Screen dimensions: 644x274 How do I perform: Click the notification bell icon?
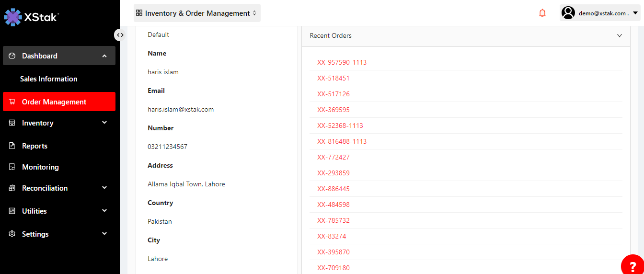pyautogui.click(x=542, y=13)
